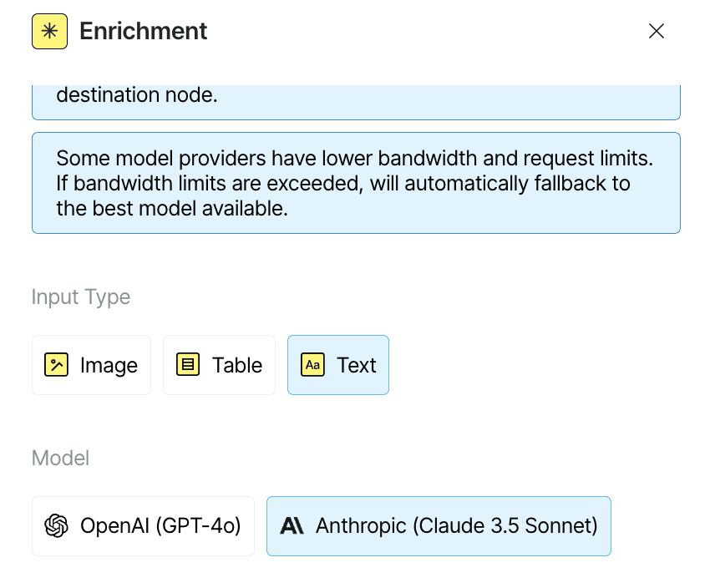The height and width of the screenshot is (588, 710).
Task: Select Anthropic (Claude 3.5 Sonnet) model
Action: [439, 526]
